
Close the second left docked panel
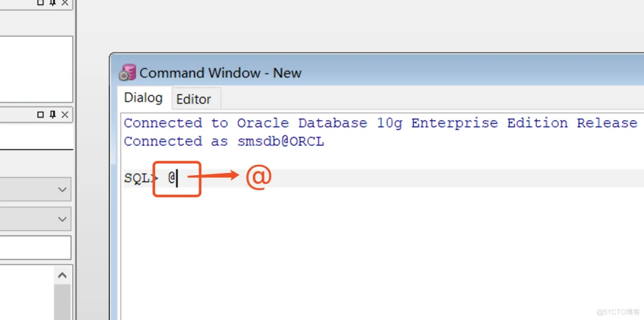(x=65, y=114)
